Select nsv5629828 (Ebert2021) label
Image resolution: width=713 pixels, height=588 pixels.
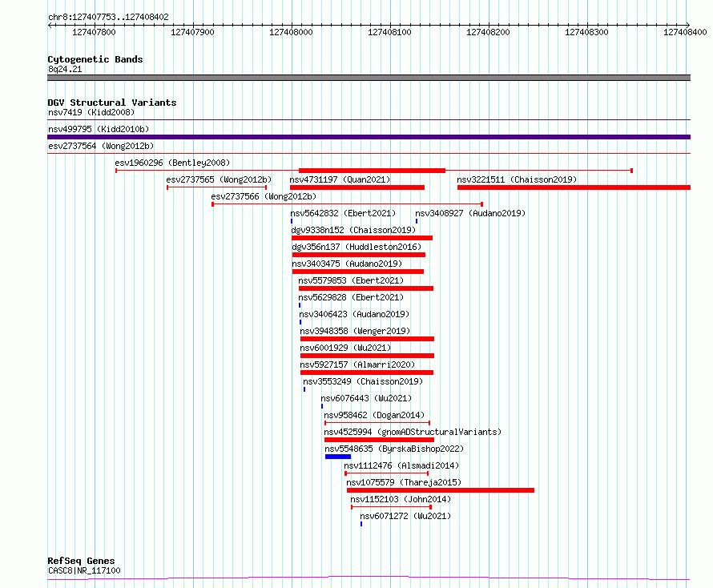coord(351,297)
